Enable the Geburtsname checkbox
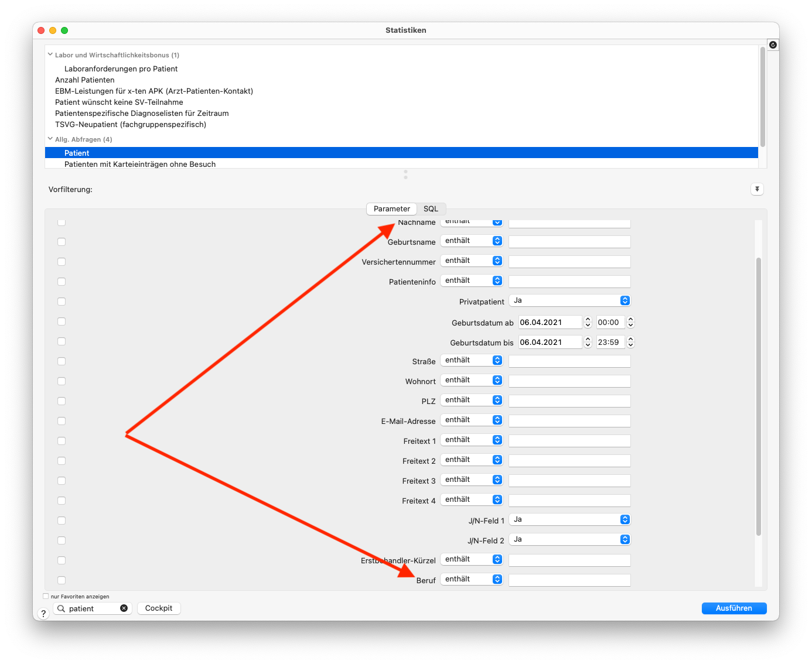Viewport: 812px width, 664px height. 62,242
